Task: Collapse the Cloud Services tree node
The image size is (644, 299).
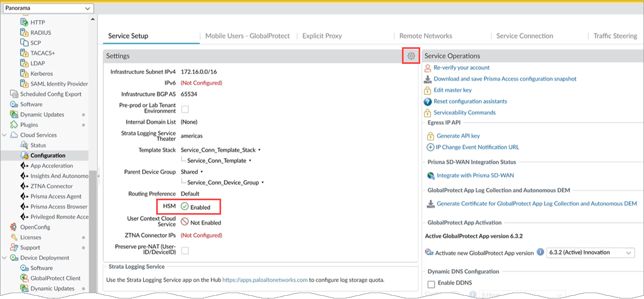Action: [x=5, y=135]
